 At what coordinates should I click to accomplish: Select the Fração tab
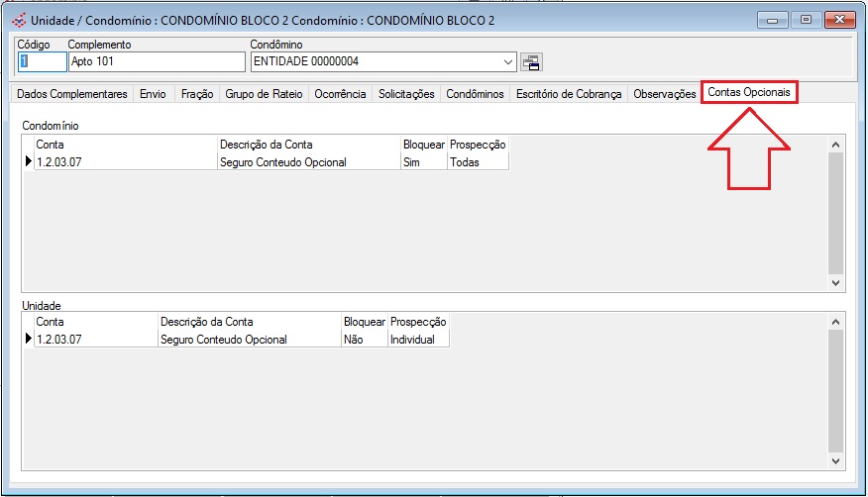197,94
